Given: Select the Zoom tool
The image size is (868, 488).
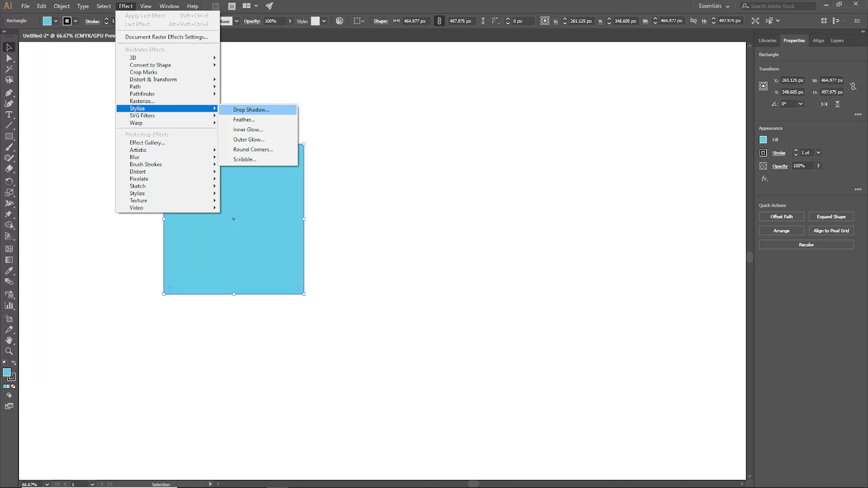Looking at the screenshot, I should (x=9, y=351).
